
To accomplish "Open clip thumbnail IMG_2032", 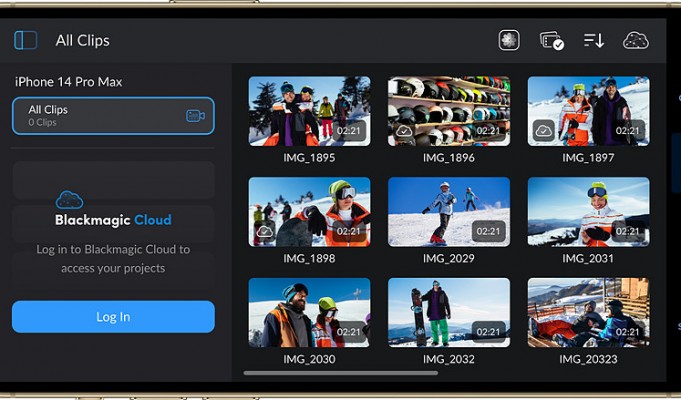I will (x=449, y=313).
